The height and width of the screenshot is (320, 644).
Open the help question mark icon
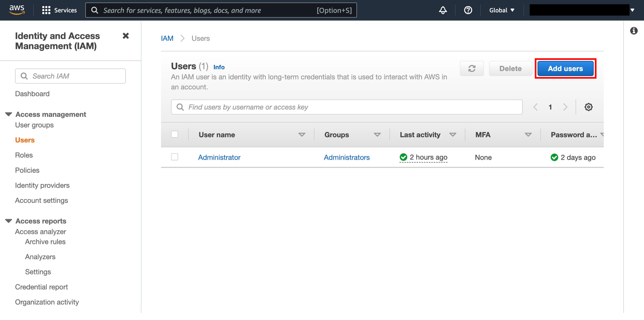468,10
